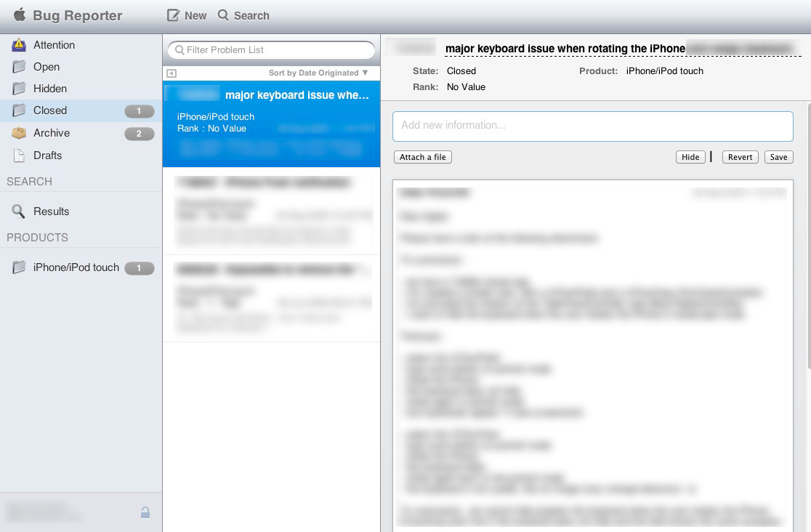
Task: Click the iPhone/iPod touch count badge
Action: tap(139, 268)
